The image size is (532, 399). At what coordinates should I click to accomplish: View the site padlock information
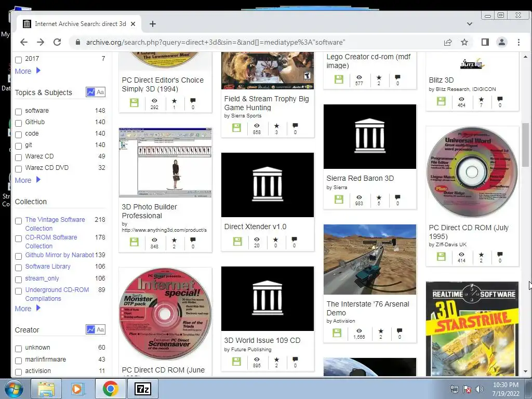tap(78, 42)
